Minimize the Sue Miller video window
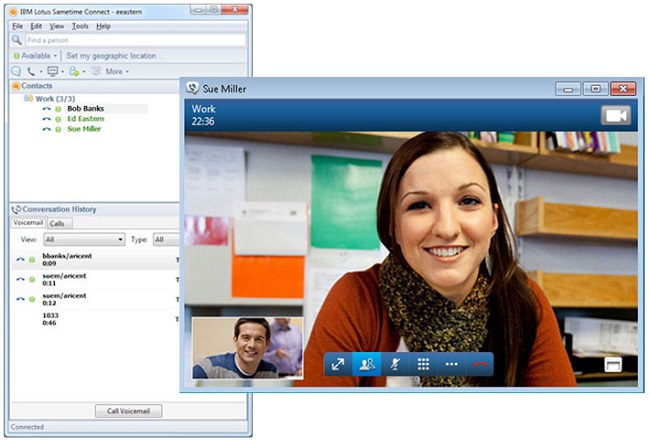650x448 pixels. pyautogui.click(x=568, y=89)
